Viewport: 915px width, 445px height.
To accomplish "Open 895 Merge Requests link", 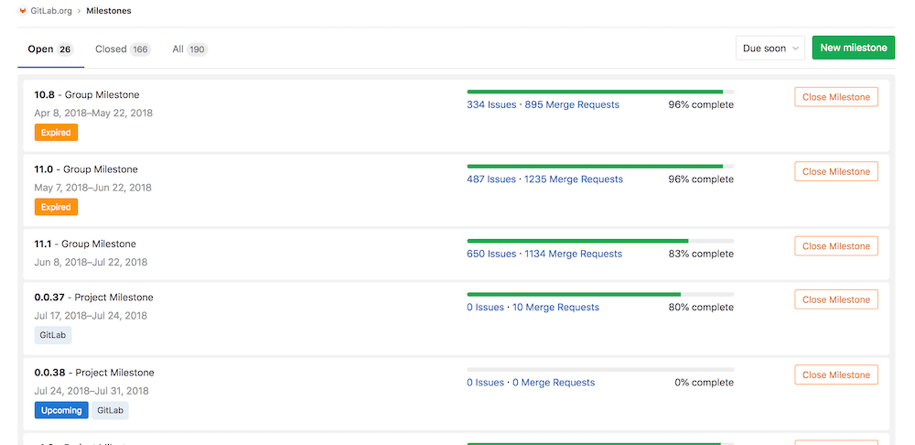I will [572, 105].
